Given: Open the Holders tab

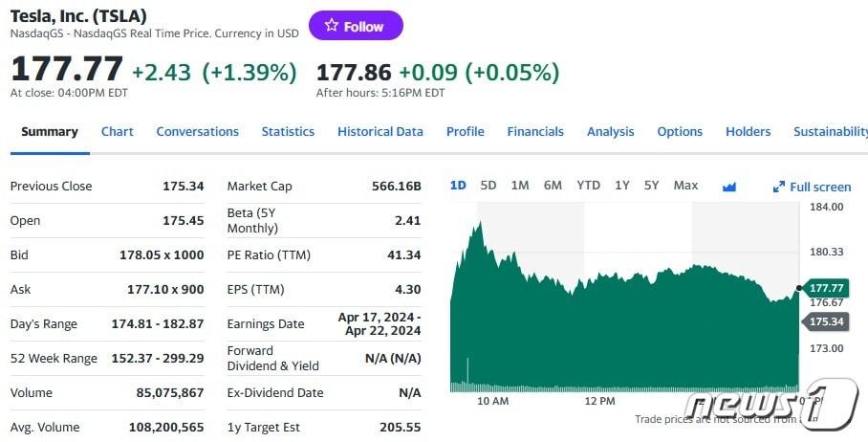Looking at the screenshot, I should click(748, 132).
